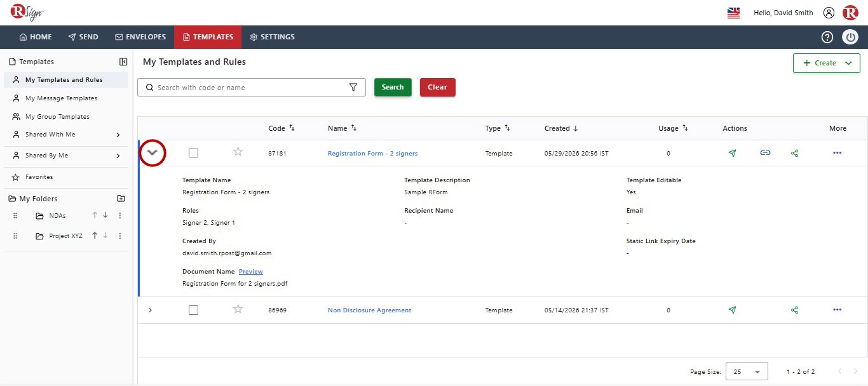Open the Page Size dropdown

click(x=746, y=371)
